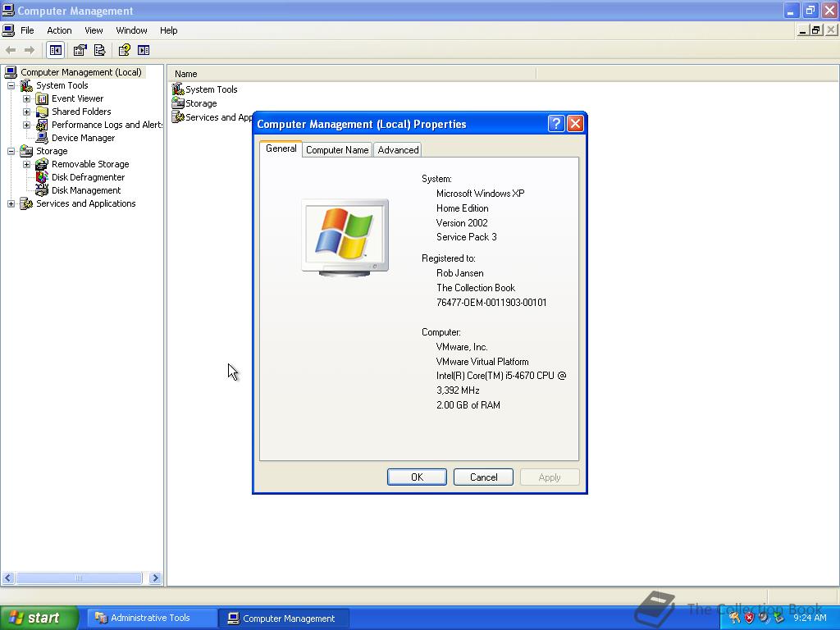Click the tree pane horizontal scrollbar thumb
Image resolution: width=840 pixels, height=630 pixels.
pos(79,578)
